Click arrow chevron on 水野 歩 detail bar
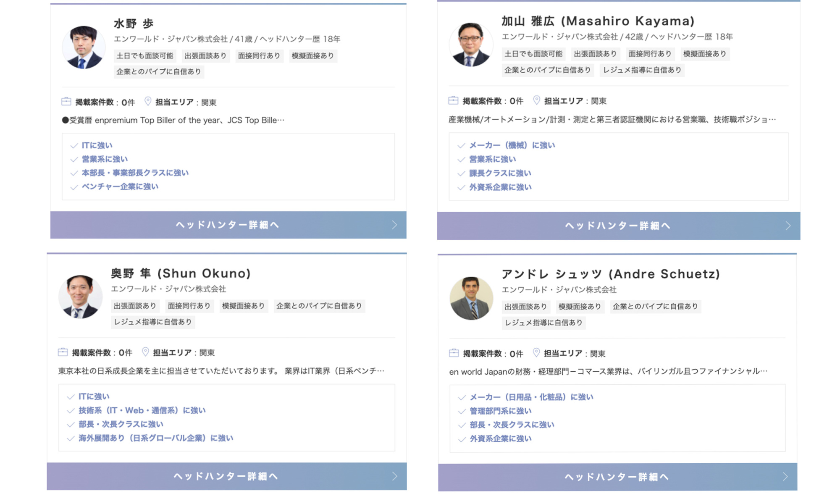Viewport: 840px width, 504px height. [394, 225]
